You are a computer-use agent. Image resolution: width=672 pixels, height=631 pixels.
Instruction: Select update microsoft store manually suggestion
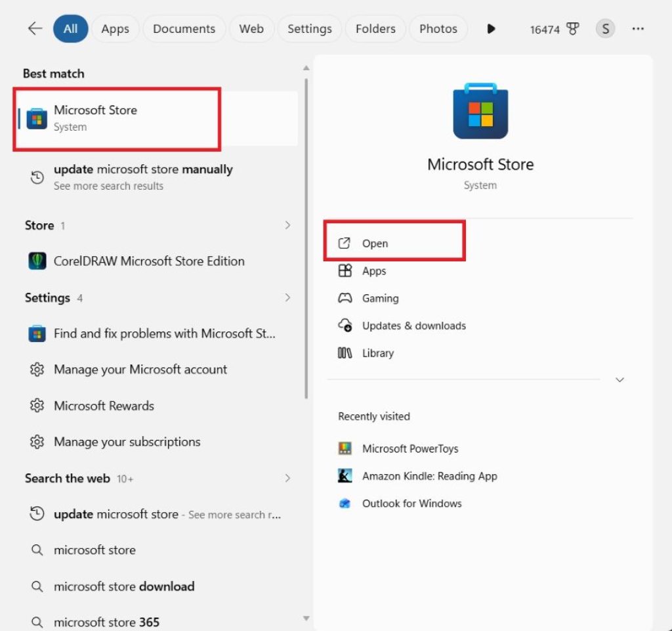click(x=156, y=177)
